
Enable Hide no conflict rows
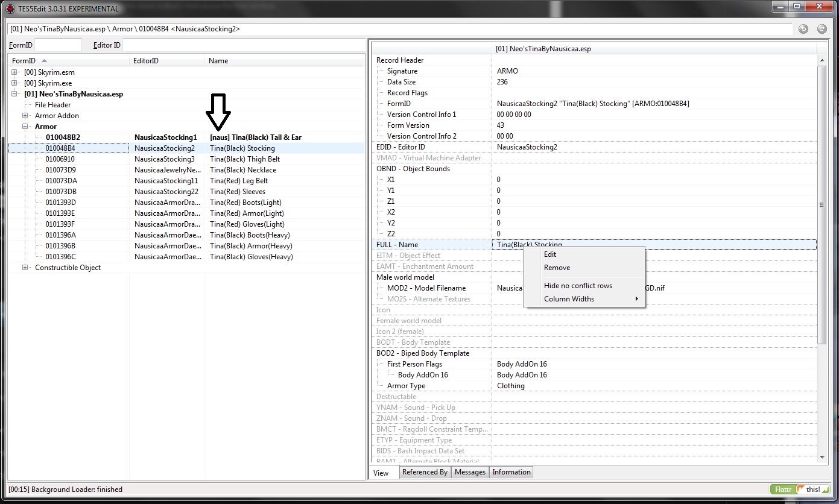click(578, 285)
